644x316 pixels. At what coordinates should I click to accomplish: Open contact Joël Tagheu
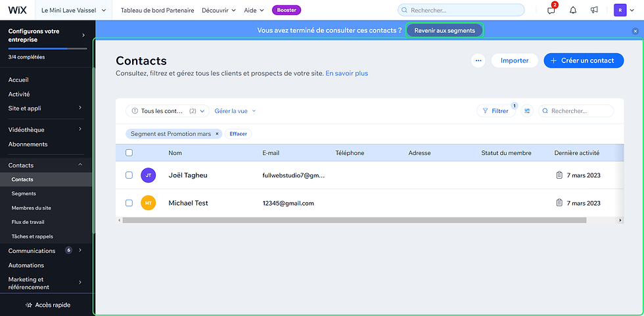click(188, 175)
